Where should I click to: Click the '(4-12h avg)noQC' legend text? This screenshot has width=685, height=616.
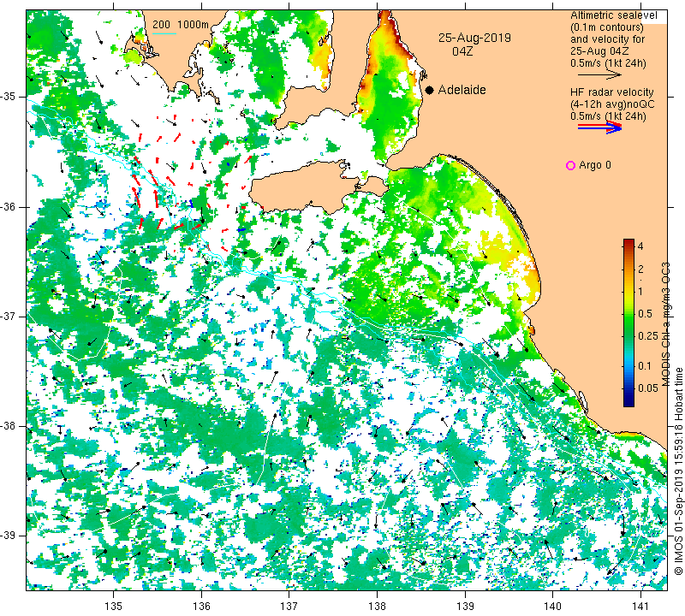[612, 104]
